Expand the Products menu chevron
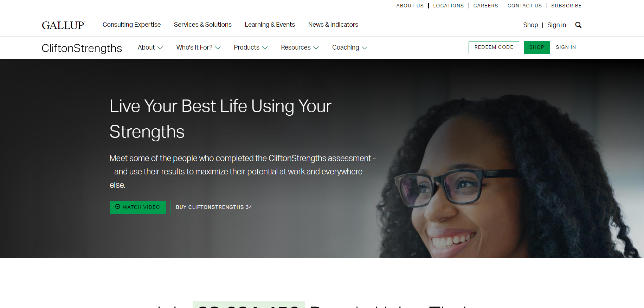The height and width of the screenshot is (308, 644). [265, 48]
